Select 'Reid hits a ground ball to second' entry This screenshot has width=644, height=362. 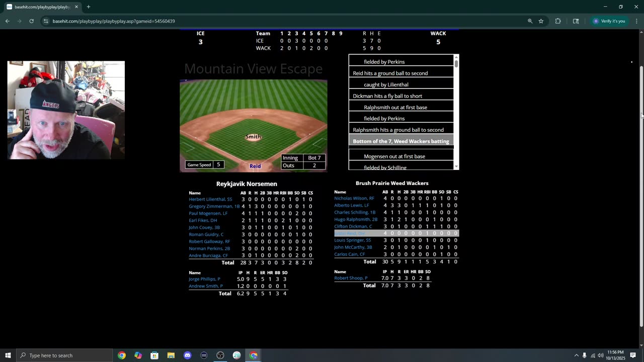pyautogui.click(x=401, y=73)
